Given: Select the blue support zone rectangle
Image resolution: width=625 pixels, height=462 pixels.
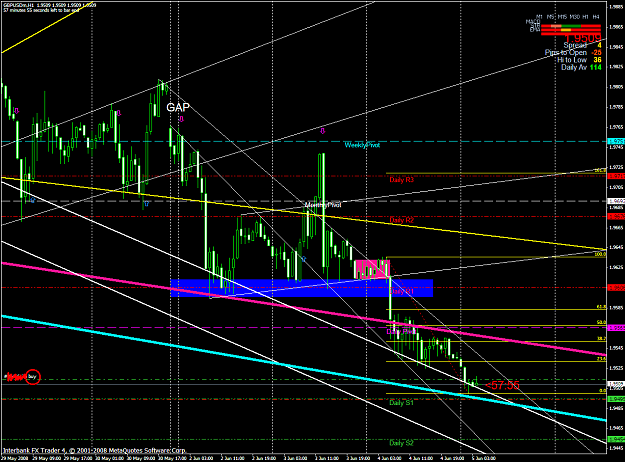Looking at the screenshot, I should tap(302, 288).
